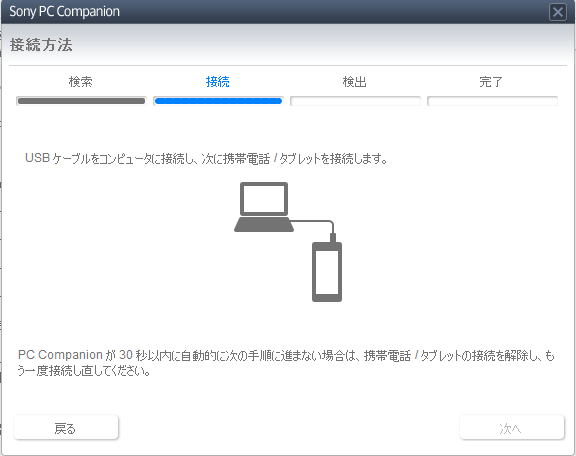Viewport: 576px width, 456px height.
Task: Select the 完了 step label
Action: pyautogui.click(x=491, y=82)
